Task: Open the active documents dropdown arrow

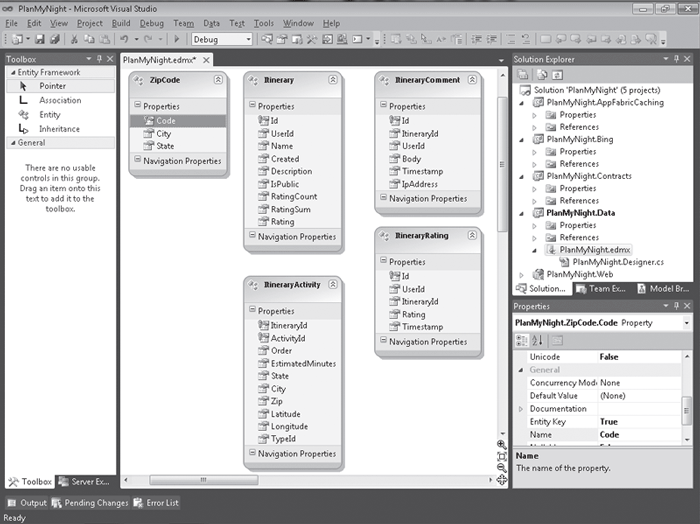Action: (x=501, y=60)
